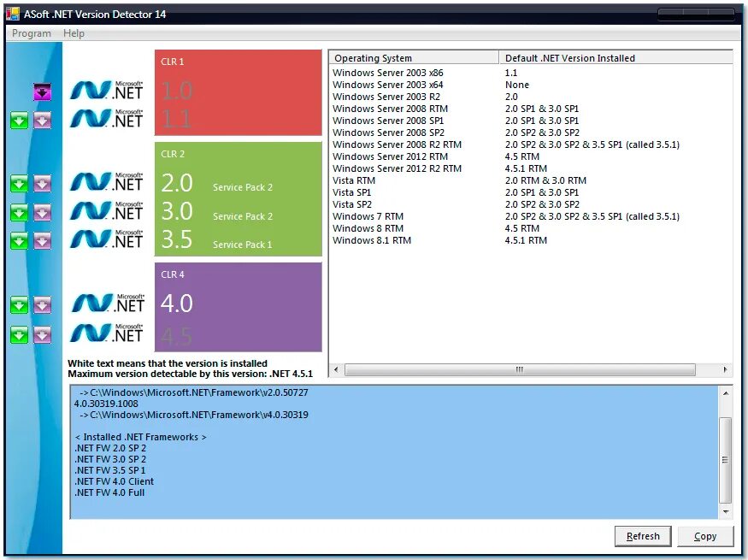The width and height of the screenshot is (748, 560).
Task: Click the purple download arrow beside .NET 1.1
Action: point(42,121)
